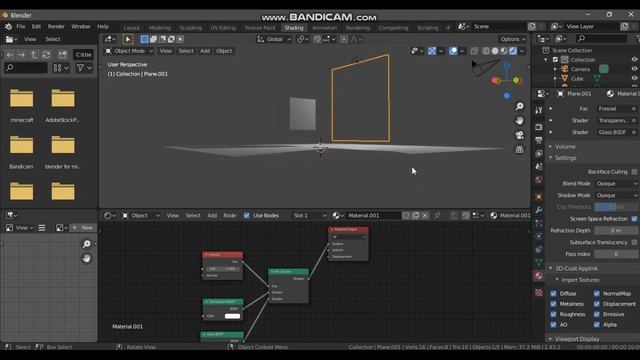Select the tweak/select tool icon in viewport header
Viewport: 640px width, 360px height.
[128, 39]
